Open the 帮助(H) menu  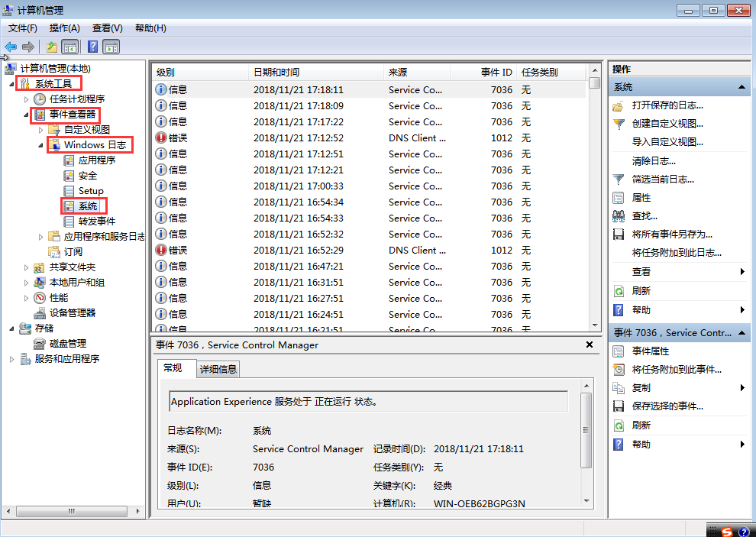150,28
